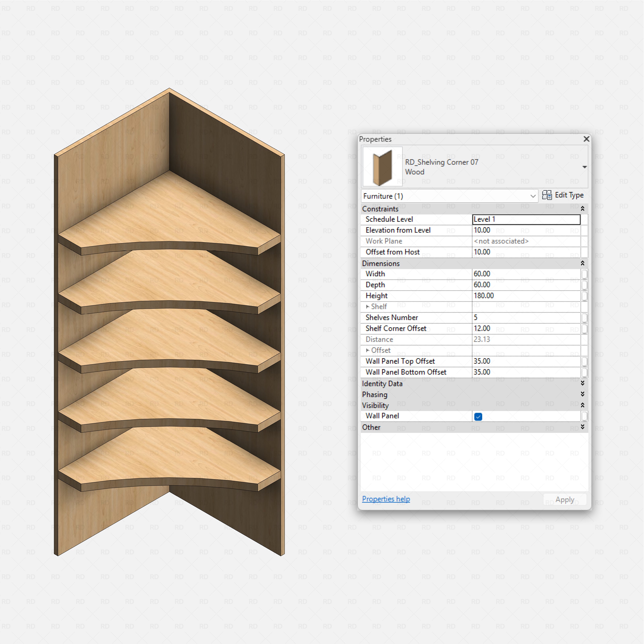Click the associate parameter button beside Height
The height and width of the screenshot is (644, 644).
[x=584, y=296]
